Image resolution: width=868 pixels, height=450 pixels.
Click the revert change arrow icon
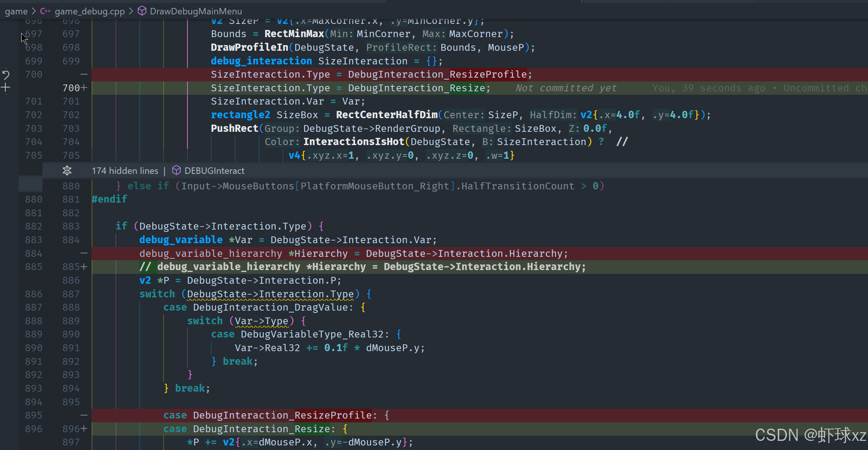coord(6,74)
